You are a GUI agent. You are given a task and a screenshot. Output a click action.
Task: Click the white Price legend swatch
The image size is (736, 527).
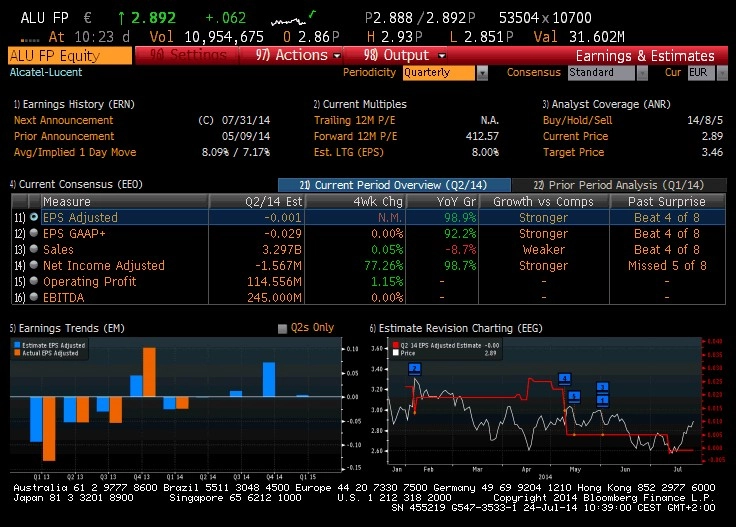click(x=396, y=353)
